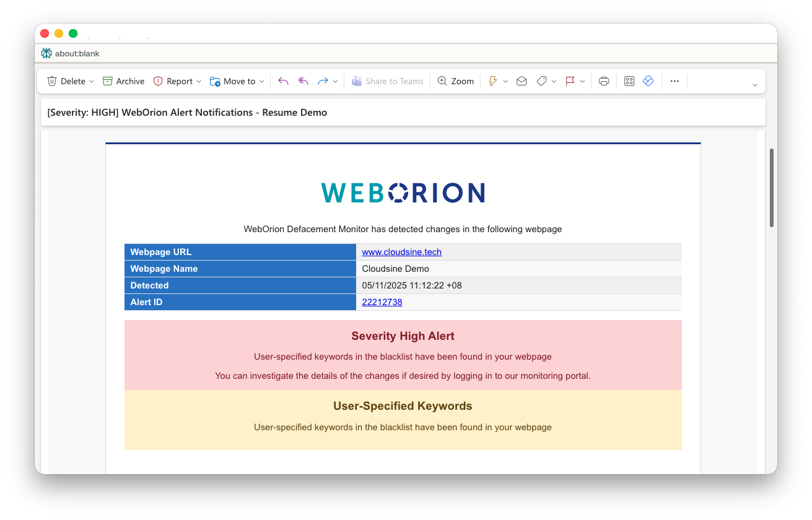Expand the Report dropdown chevron
Image resolution: width=812 pixels, height=520 pixels.
click(x=199, y=81)
